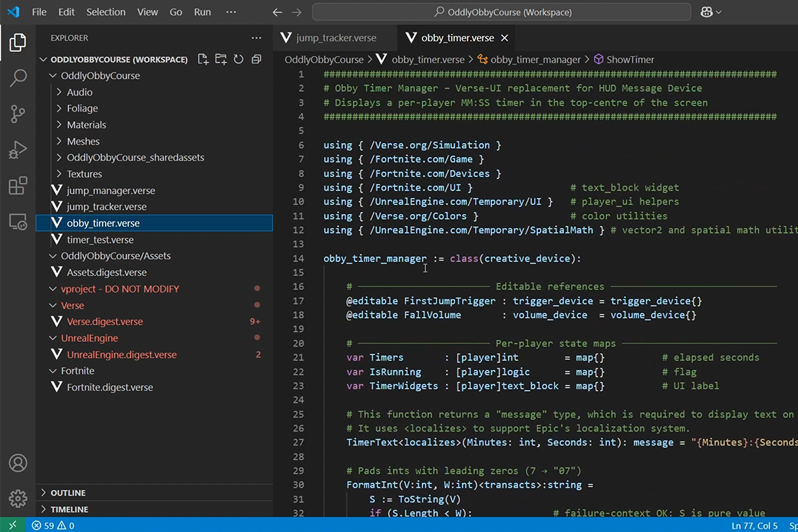Screen dimensions: 798x532
Task: Create a new folder in the Explorer
Action: pos(220,59)
